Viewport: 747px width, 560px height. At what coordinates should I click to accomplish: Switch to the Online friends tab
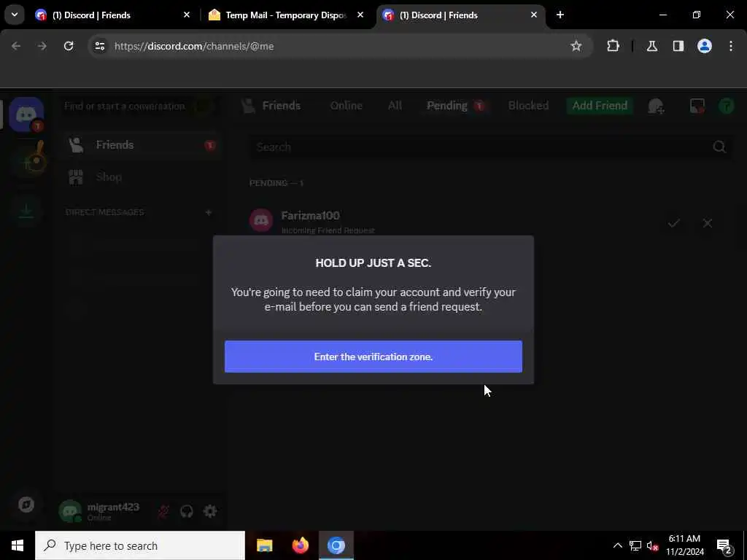coord(347,106)
